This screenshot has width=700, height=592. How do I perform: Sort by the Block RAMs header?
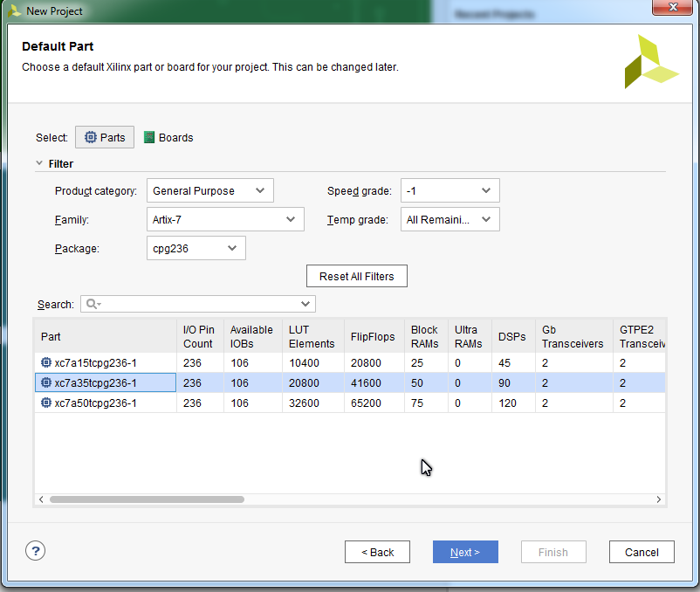(426, 336)
